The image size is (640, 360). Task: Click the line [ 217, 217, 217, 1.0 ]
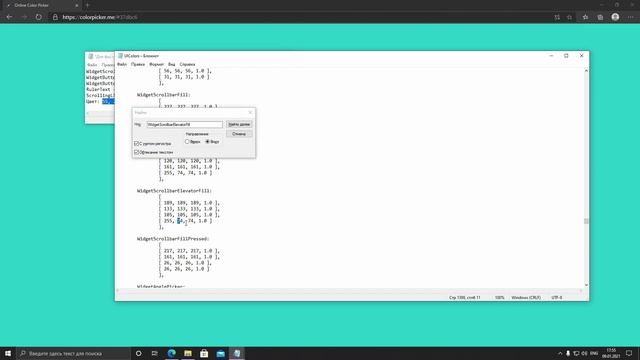[189, 251]
